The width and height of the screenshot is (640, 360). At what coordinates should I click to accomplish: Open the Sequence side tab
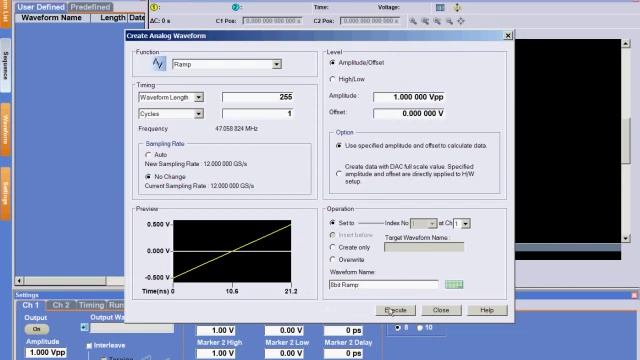(5, 65)
